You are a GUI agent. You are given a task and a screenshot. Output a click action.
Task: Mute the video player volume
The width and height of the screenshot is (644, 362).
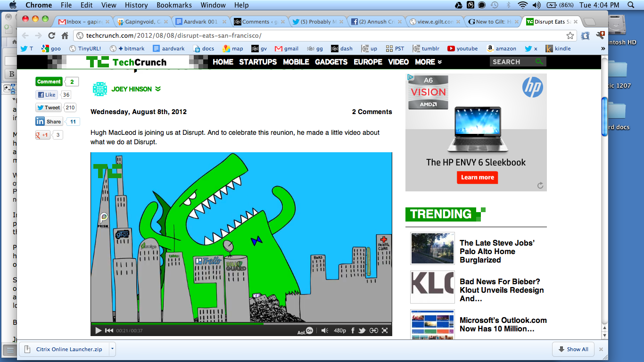coord(324,330)
